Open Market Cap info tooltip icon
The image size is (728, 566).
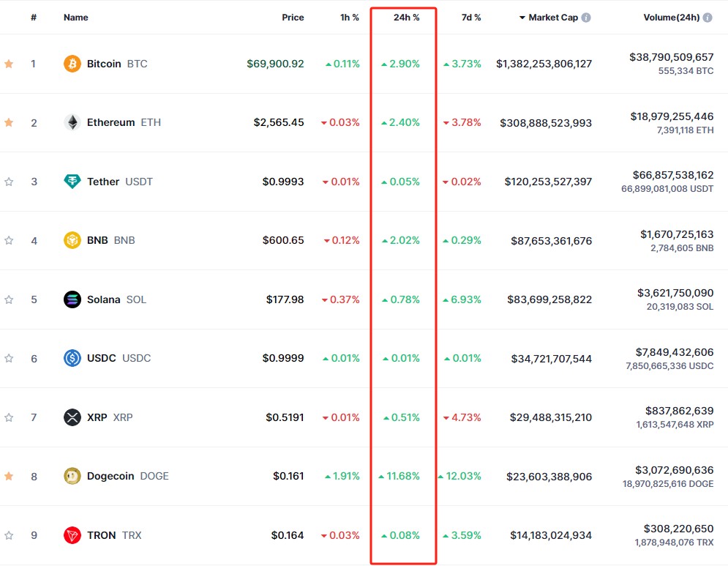click(x=586, y=18)
